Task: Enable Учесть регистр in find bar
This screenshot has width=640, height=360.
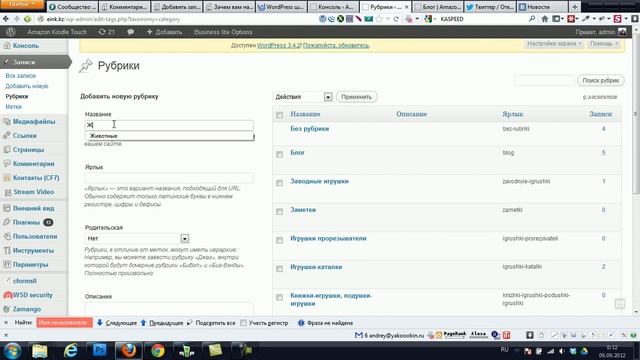Action: (244, 323)
